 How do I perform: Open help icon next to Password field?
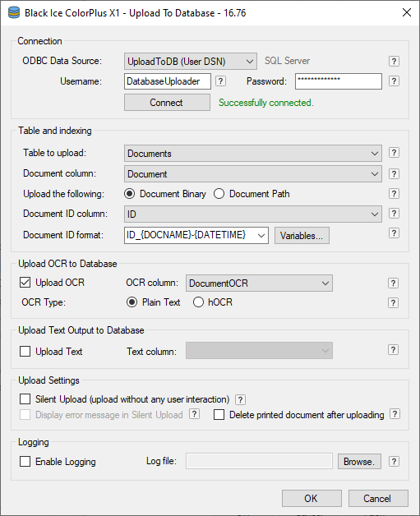394,81
